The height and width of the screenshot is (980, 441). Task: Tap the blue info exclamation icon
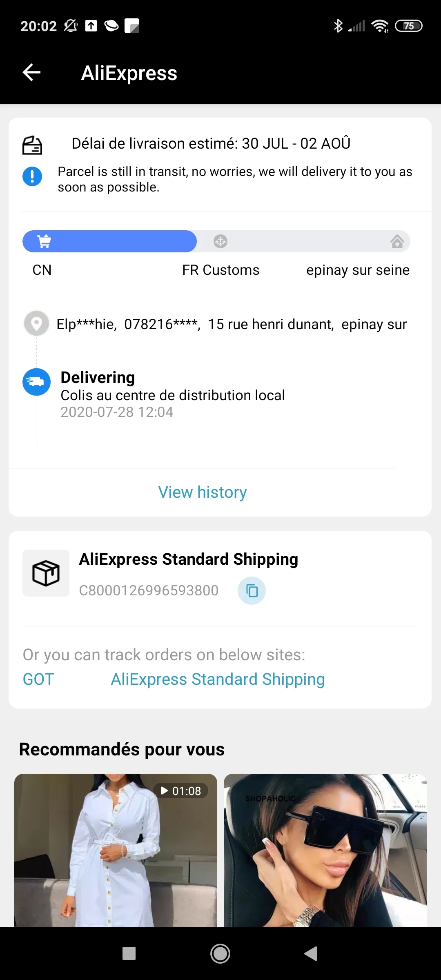coord(32,176)
